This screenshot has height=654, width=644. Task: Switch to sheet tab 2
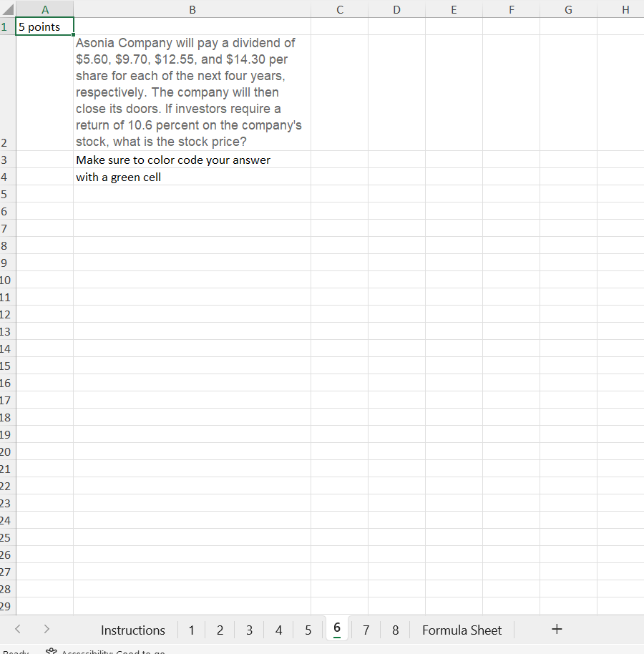tap(220, 630)
